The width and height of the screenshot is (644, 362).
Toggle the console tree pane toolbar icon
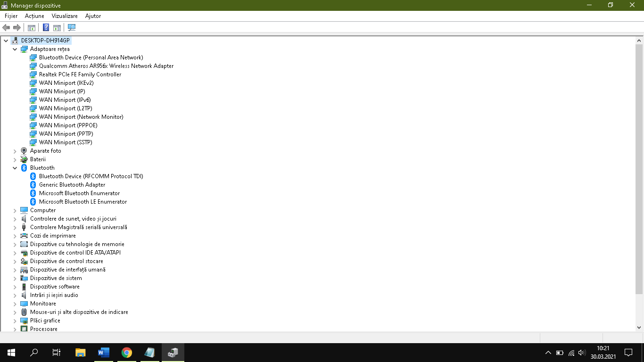coord(32,27)
